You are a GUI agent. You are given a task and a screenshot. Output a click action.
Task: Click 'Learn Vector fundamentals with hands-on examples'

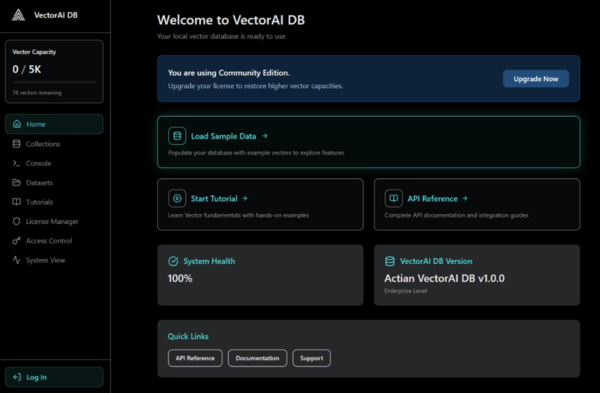pyautogui.click(x=238, y=215)
